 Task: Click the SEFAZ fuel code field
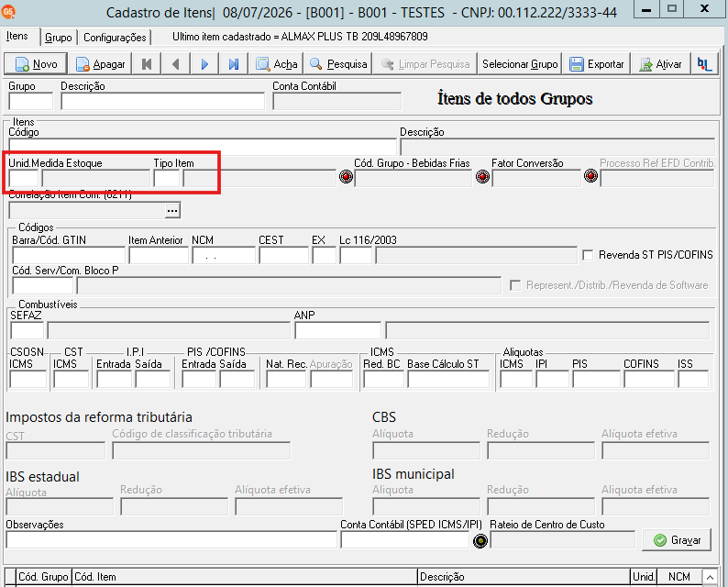tap(27, 331)
